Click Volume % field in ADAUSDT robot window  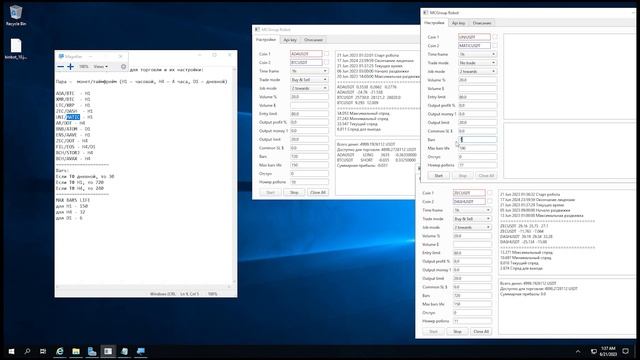[309, 97]
